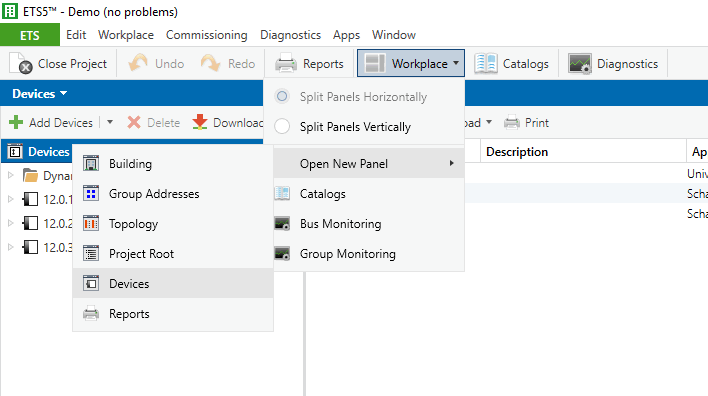Click the Group Addresses panel icon
708x396 pixels.
click(91, 194)
